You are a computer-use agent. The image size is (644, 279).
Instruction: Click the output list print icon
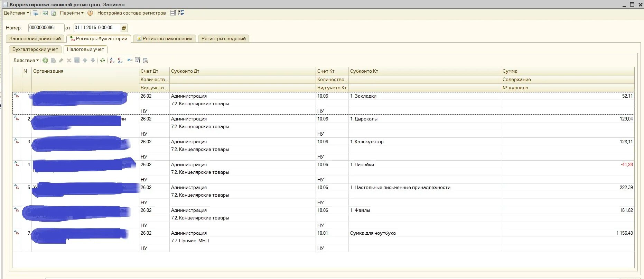coord(146,60)
